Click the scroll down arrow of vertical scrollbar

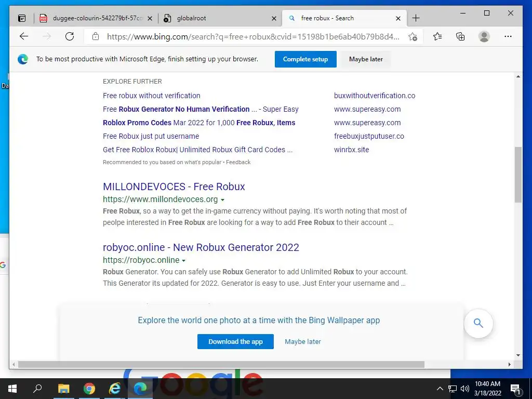pos(518,355)
